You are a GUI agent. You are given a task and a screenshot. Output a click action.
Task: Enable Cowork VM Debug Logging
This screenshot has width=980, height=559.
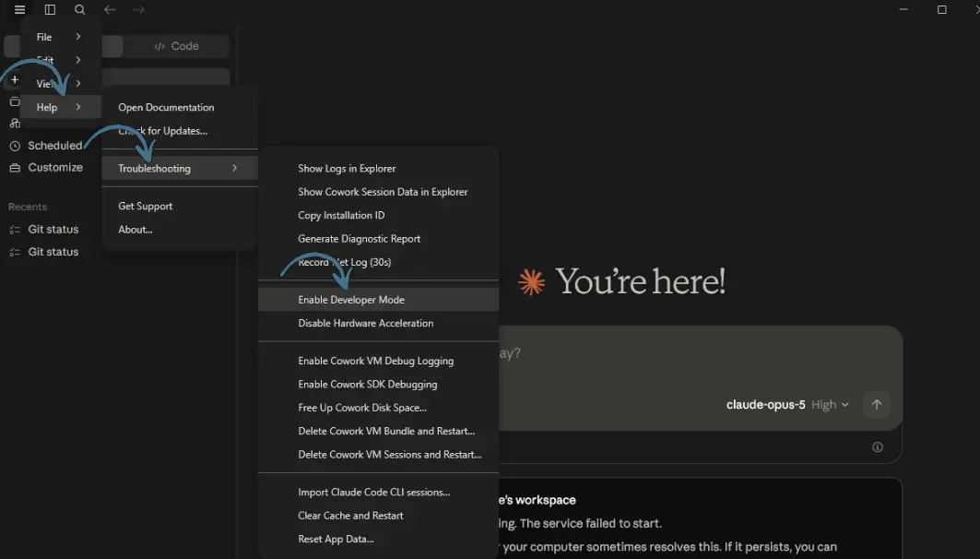pyautogui.click(x=378, y=361)
